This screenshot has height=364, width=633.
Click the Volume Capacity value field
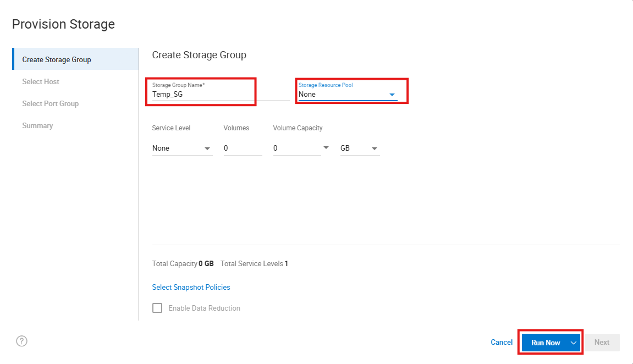click(x=294, y=148)
